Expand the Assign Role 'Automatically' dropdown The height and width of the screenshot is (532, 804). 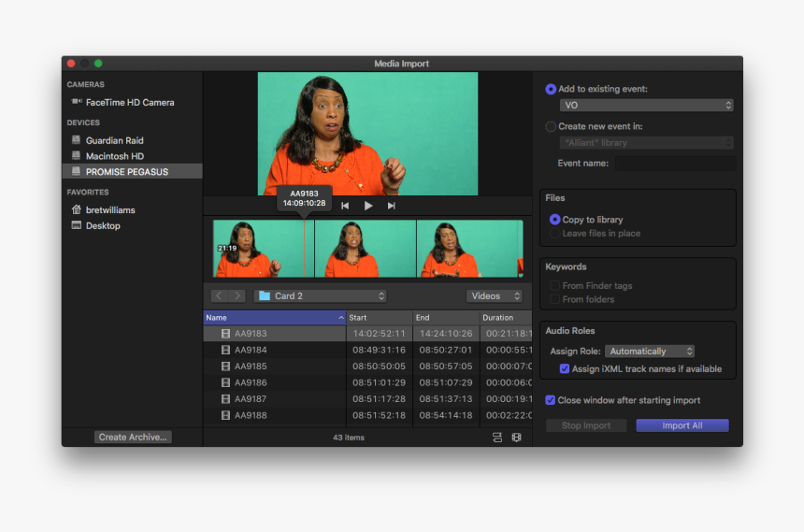pyautogui.click(x=650, y=352)
